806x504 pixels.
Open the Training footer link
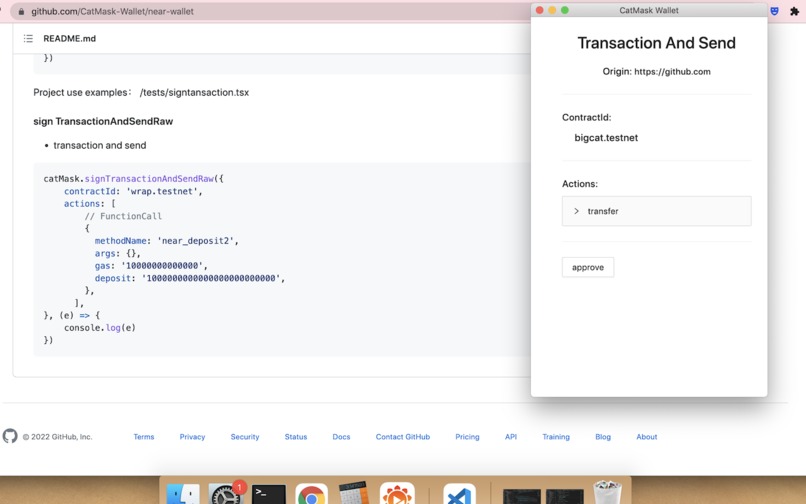(556, 437)
